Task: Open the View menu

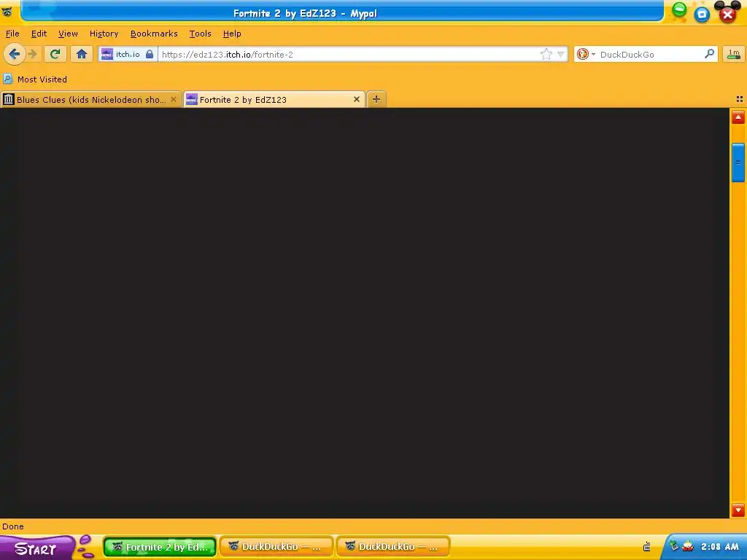Action: (x=68, y=34)
